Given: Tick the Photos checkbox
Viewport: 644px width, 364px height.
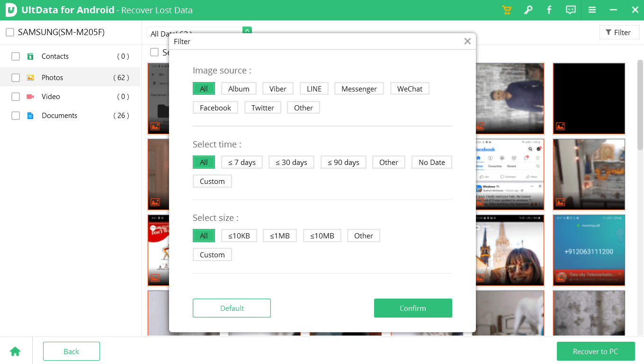Looking at the screenshot, I should coord(16,78).
